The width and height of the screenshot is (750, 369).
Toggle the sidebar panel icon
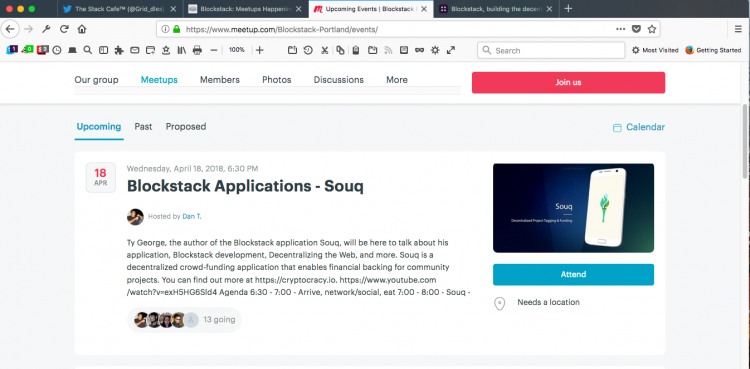pos(103,50)
